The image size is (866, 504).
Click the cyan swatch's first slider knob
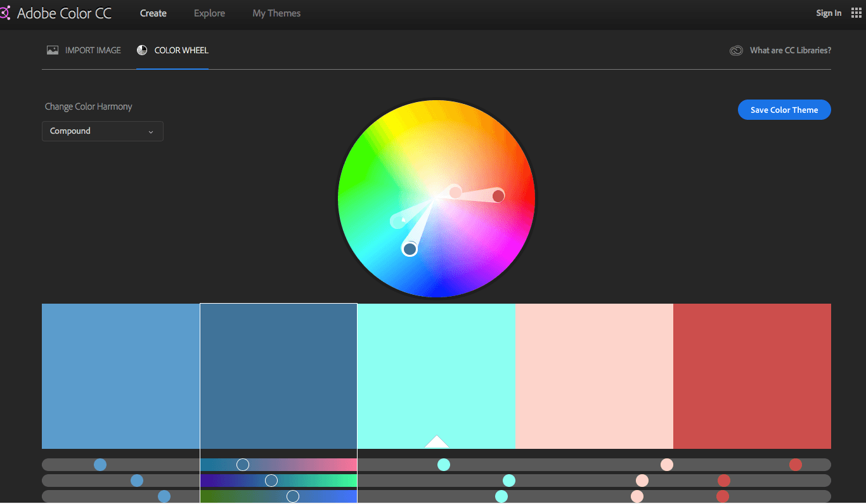click(444, 465)
